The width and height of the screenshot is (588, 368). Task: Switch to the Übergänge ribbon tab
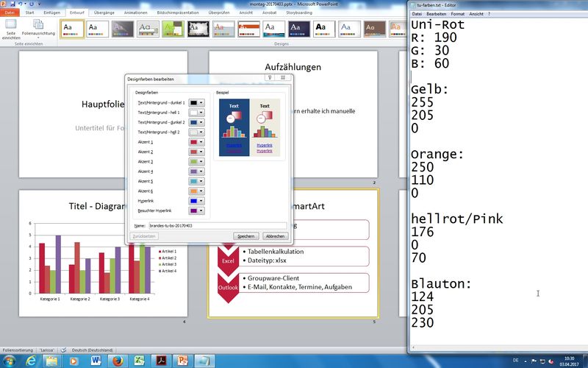(x=106, y=13)
